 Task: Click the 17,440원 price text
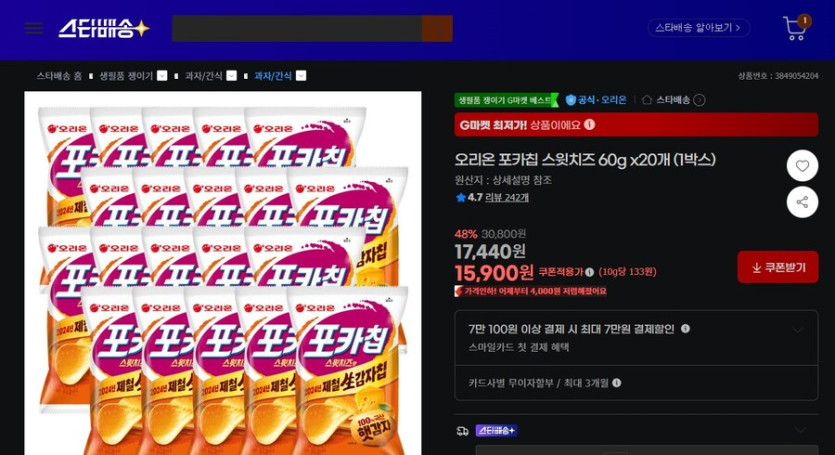click(490, 251)
